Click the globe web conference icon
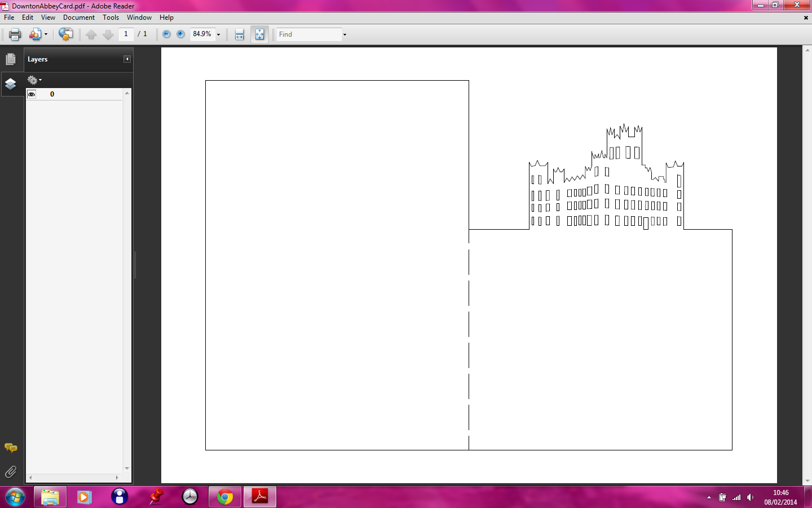 tap(65, 34)
